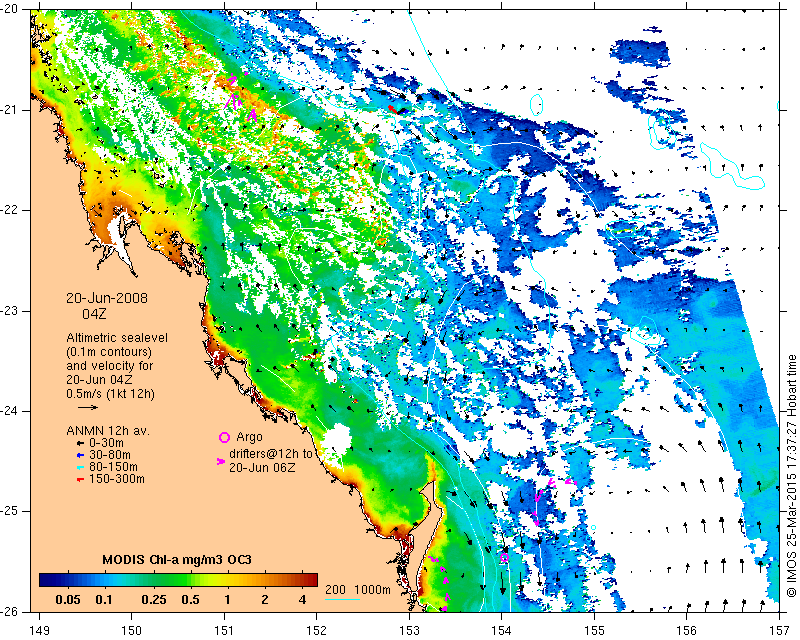
Task: Click the '157' longitude axis label
Action: tap(780, 631)
